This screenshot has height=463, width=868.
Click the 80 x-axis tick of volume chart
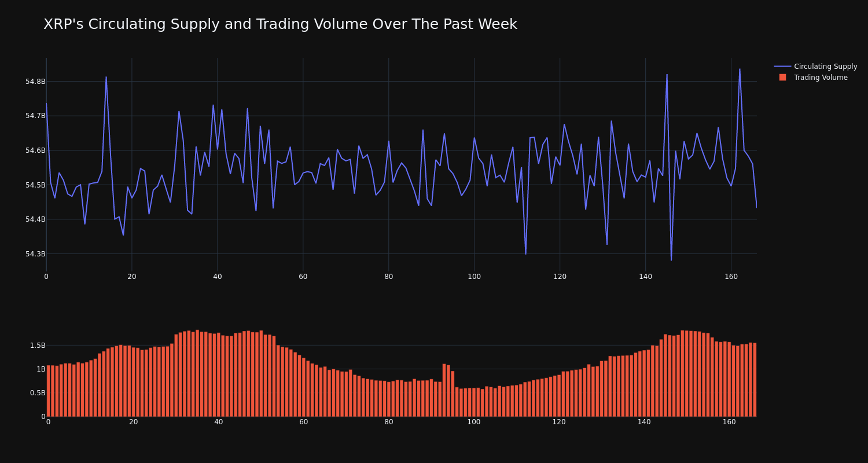[x=389, y=422]
